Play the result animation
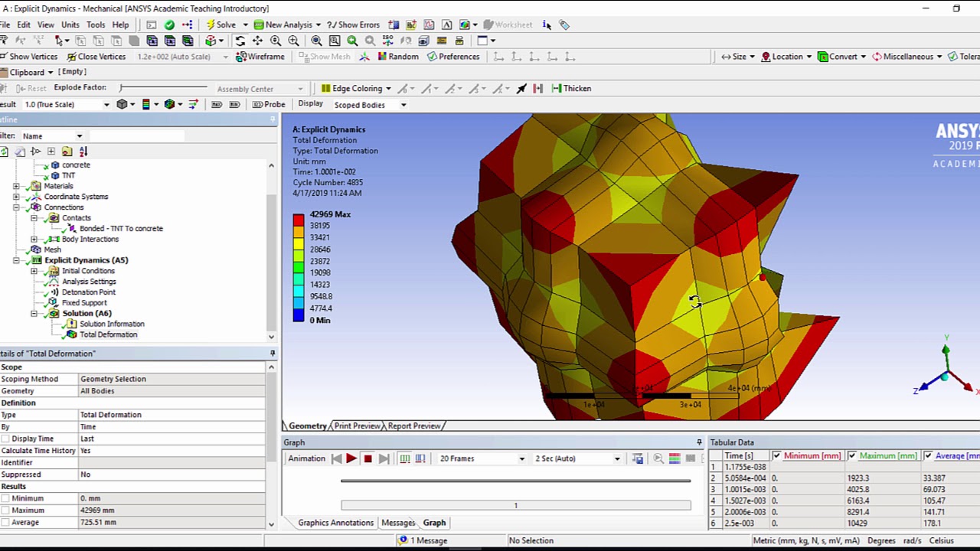Image resolution: width=980 pixels, height=551 pixels. coord(351,458)
